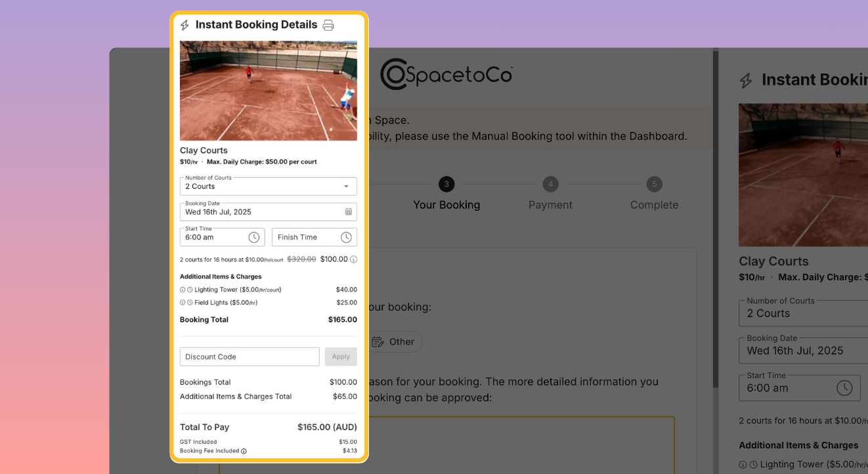Image resolution: width=868 pixels, height=474 pixels.
Task: Open the Number of Courts dropdown in the right background panel
Action: [x=804, y=313]
